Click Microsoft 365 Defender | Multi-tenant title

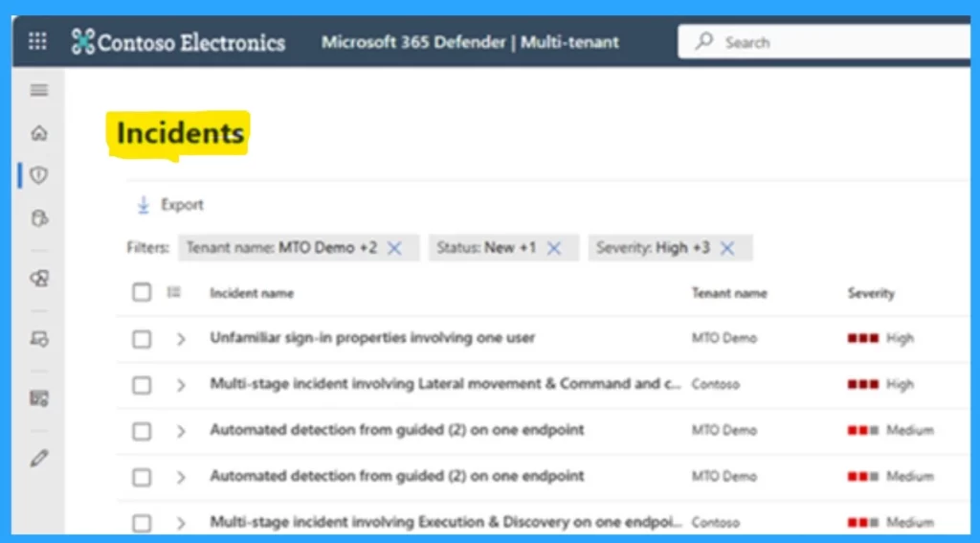click(470, 42)
